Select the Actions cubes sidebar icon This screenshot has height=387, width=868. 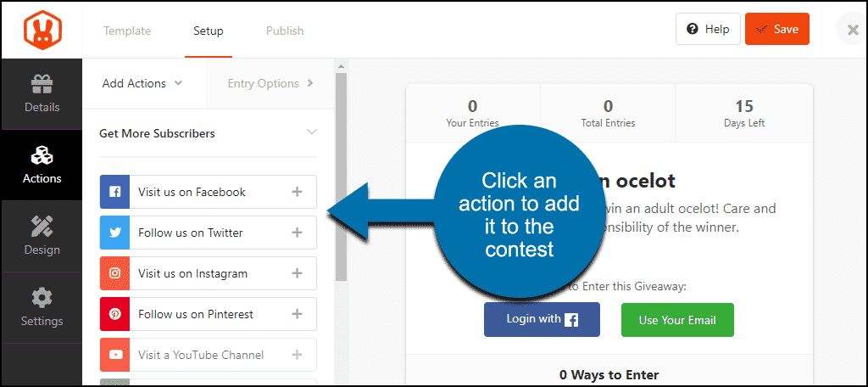42,165
